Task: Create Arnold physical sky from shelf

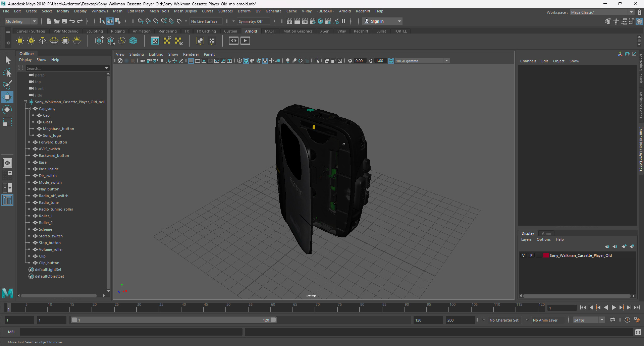Action: pyautogui.click(x=77, y=41)
